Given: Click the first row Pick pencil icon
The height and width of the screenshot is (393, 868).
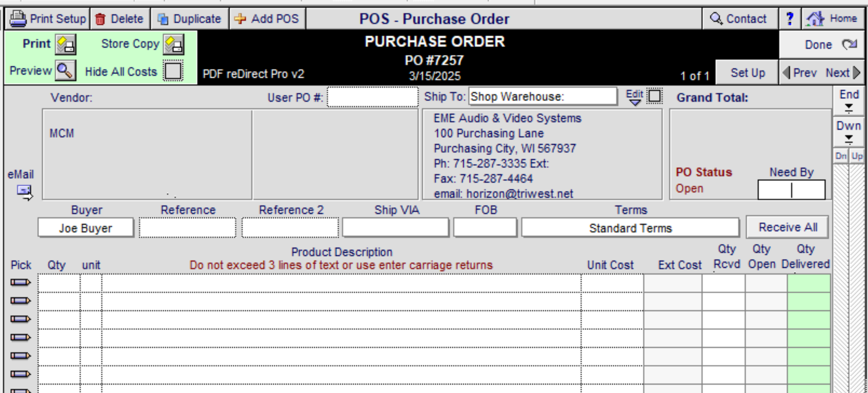Looking at the screenshot, I should pos(20,282).
